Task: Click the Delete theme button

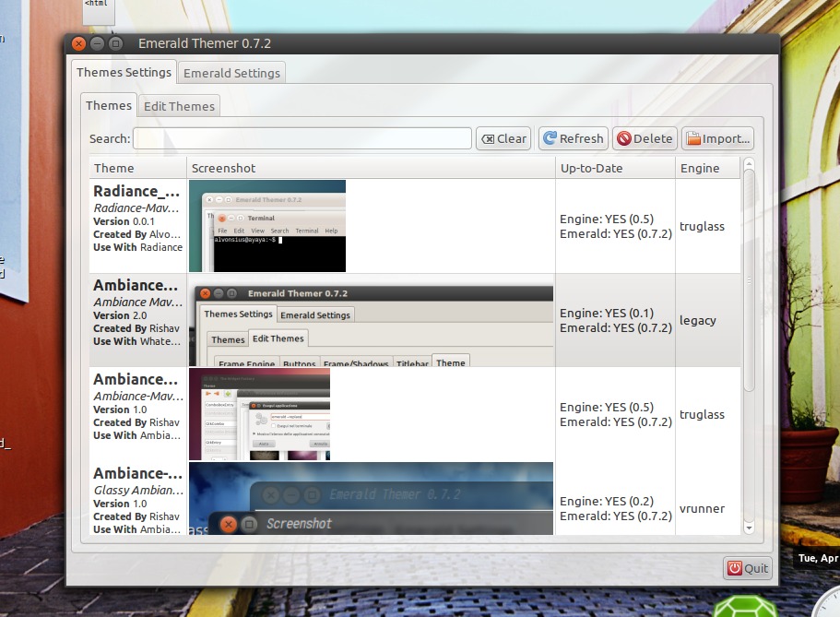Action: (645, 139)
